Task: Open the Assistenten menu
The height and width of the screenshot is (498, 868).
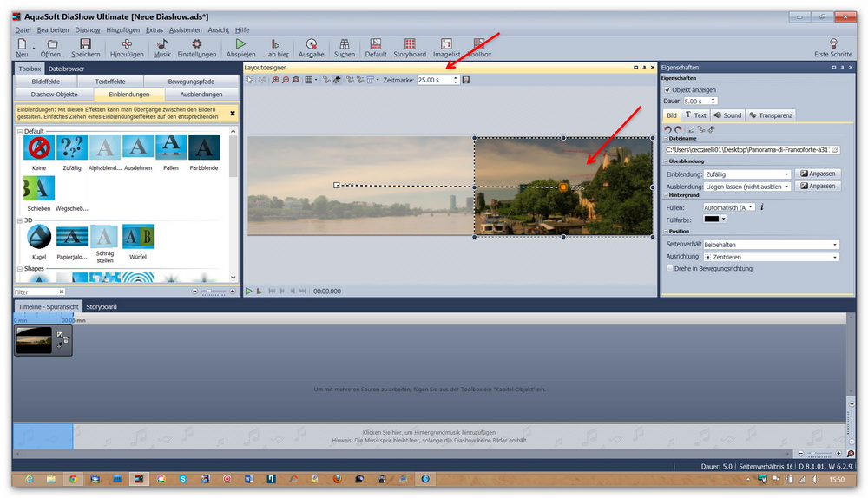Action: coord(185,30)
